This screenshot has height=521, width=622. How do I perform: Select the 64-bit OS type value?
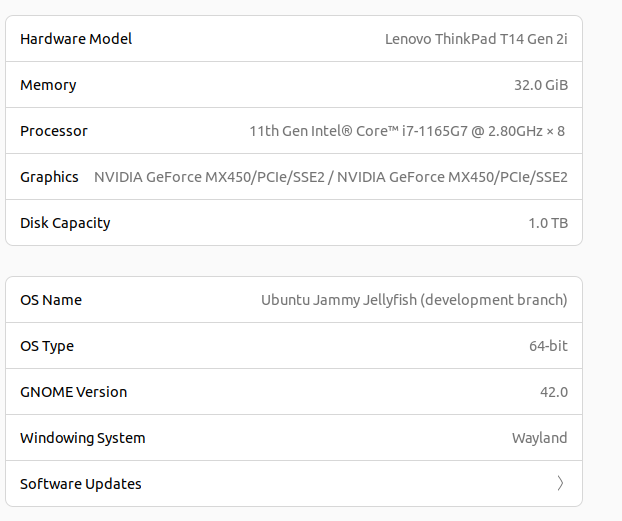pos(548,346)
